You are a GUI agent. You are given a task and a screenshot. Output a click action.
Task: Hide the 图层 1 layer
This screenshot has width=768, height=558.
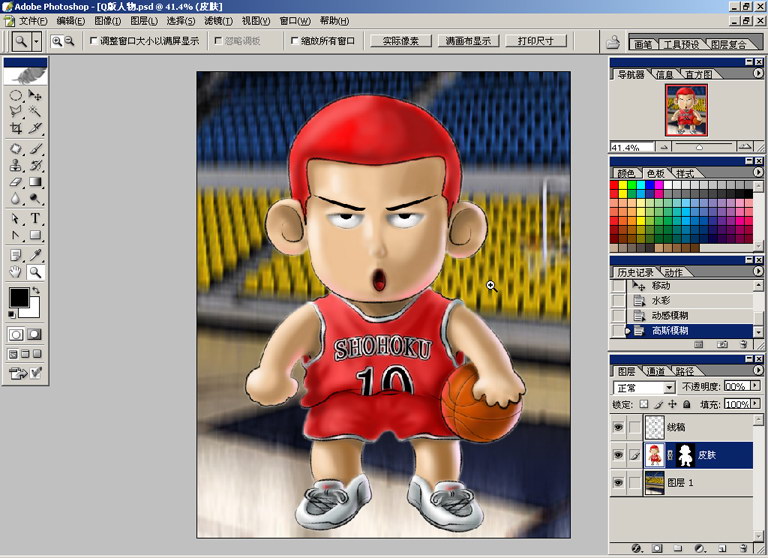point(619,483)
